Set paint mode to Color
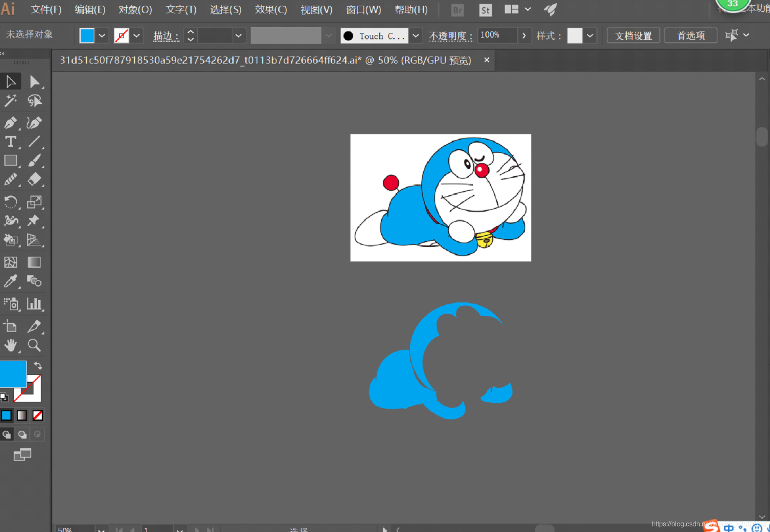 point(6,415)
